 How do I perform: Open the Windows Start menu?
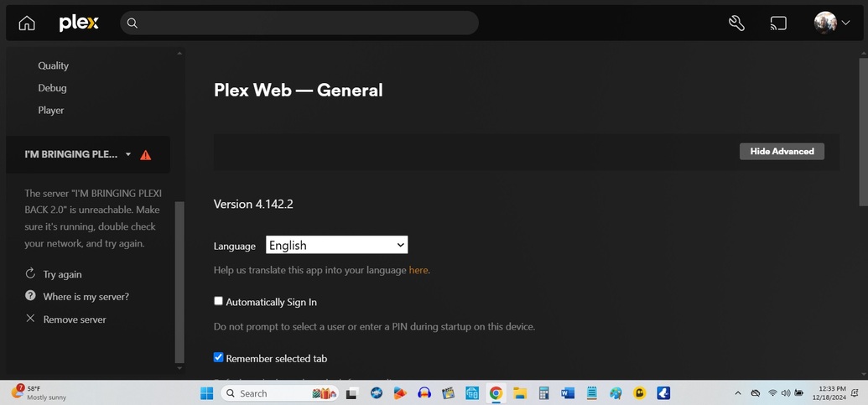[206, 393]
